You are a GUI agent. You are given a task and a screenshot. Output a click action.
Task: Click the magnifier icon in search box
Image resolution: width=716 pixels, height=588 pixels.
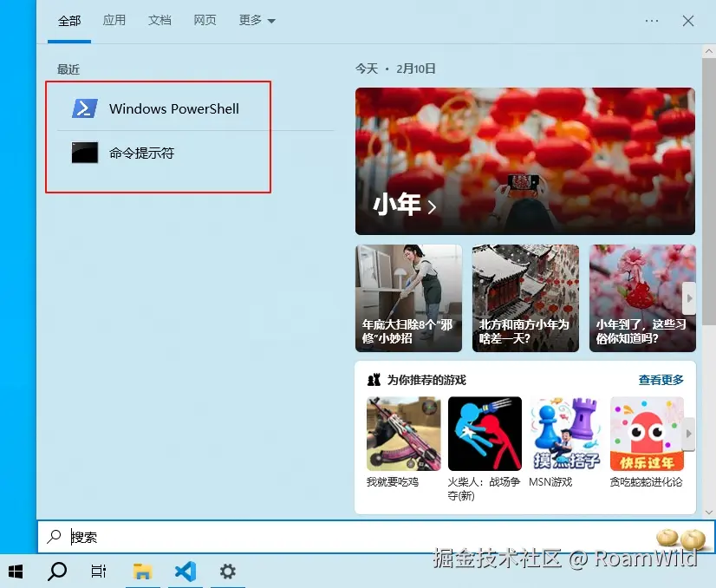tap(54, 536)
